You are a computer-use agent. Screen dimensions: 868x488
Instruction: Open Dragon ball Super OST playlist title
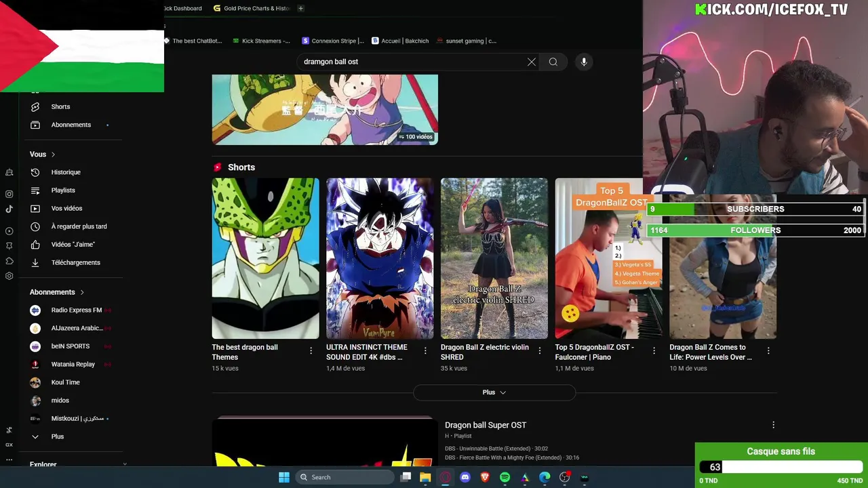(486, 425)
